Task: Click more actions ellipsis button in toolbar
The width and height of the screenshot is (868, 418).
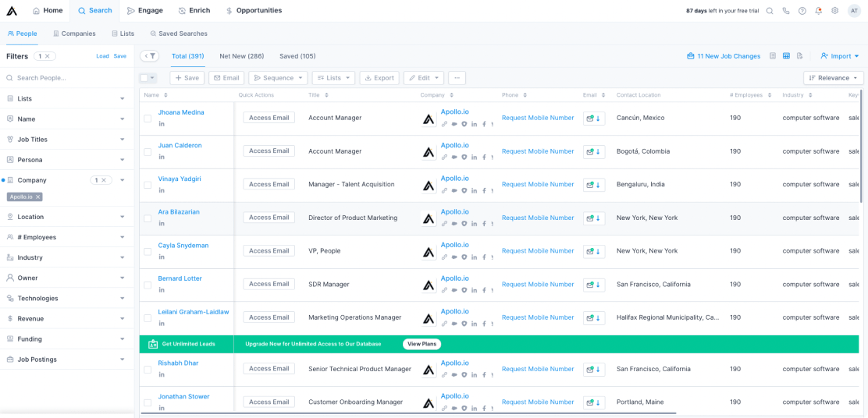Action: point(457,78)
